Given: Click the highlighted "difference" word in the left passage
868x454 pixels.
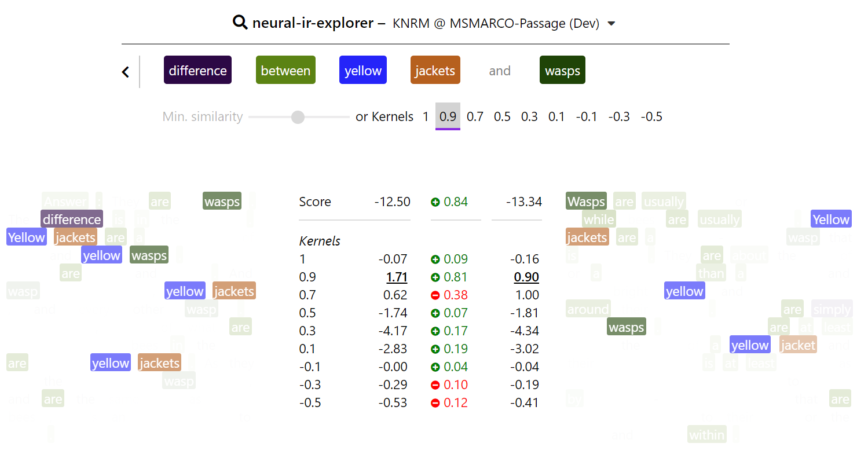Looking at the screenshot, I should [72, 219].
